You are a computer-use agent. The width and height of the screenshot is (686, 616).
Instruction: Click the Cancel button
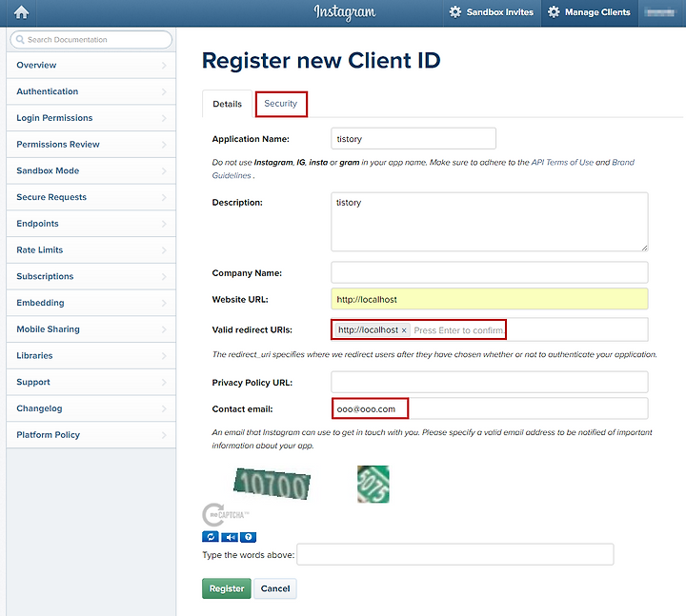[275, 588]
